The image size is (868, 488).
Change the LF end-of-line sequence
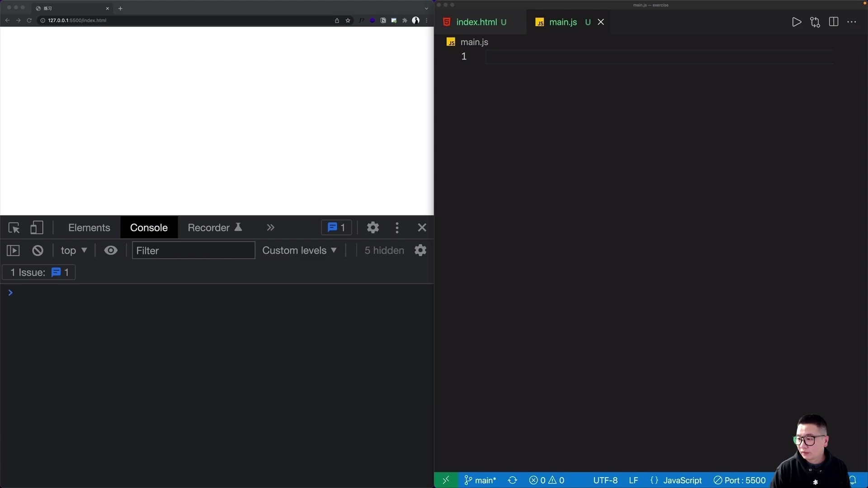click(633, 480)
